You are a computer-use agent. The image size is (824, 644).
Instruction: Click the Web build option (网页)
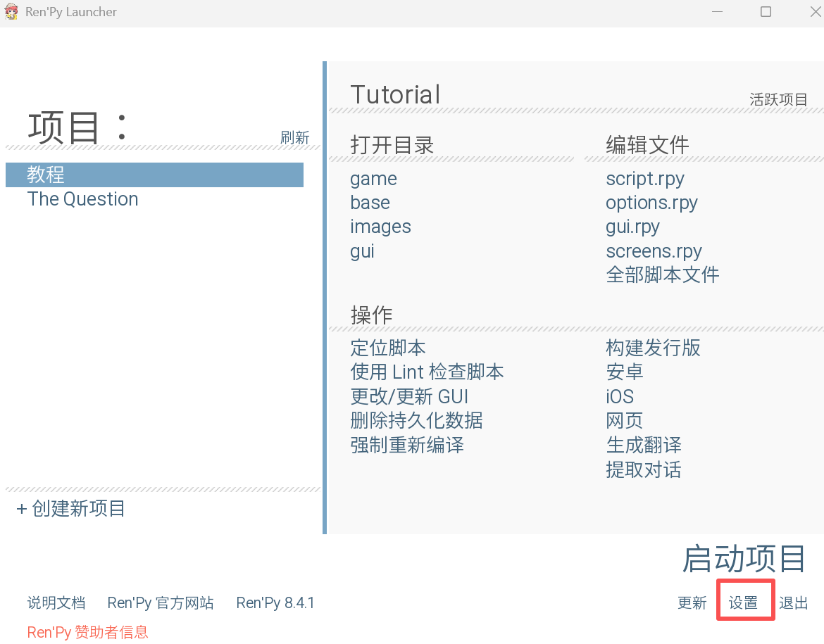[x=623, y=420]
